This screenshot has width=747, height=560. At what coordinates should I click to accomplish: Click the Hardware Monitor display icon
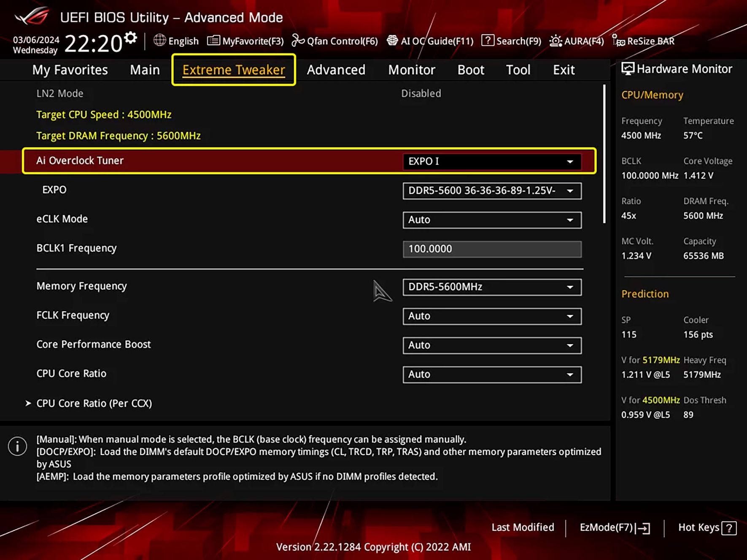click(x=628, y=69)
